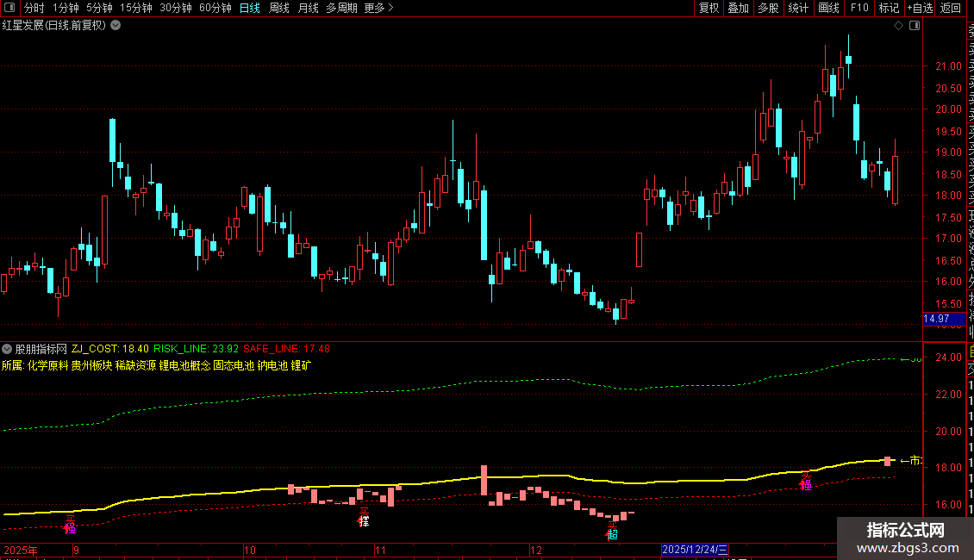The image size is (974, 560).
Task: Select the 1分钟 period
Action: [x=66, y=8]
